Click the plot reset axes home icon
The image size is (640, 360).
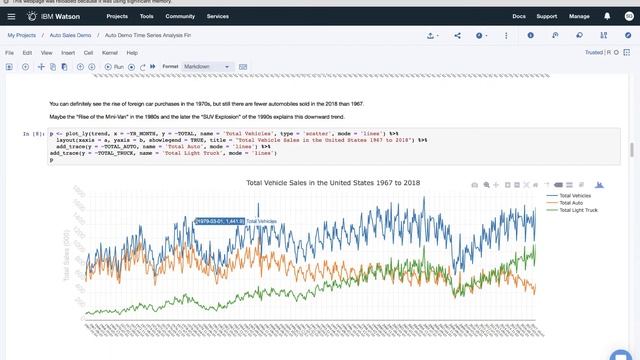[x=536, y=185]
